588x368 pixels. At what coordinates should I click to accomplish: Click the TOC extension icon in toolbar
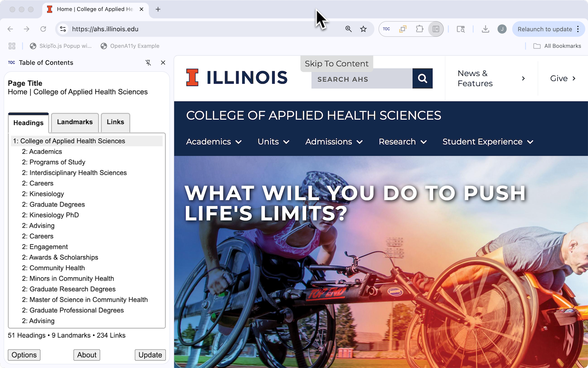(386, 29)
